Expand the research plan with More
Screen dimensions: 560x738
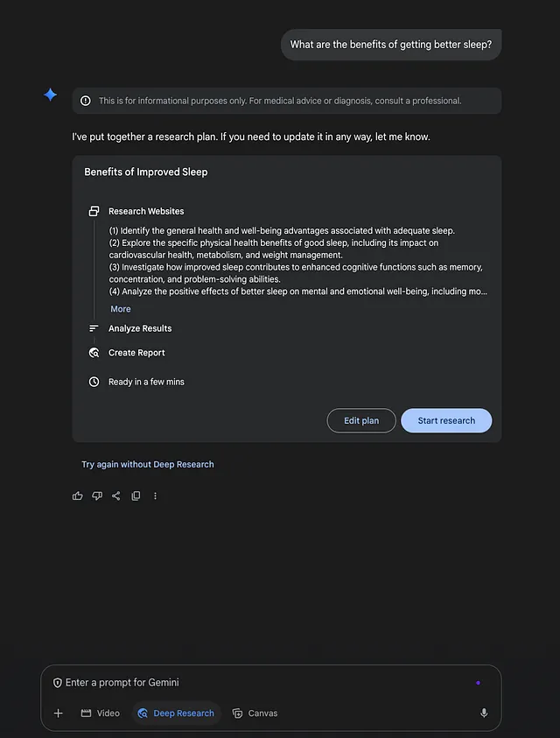tap(120, 308)
